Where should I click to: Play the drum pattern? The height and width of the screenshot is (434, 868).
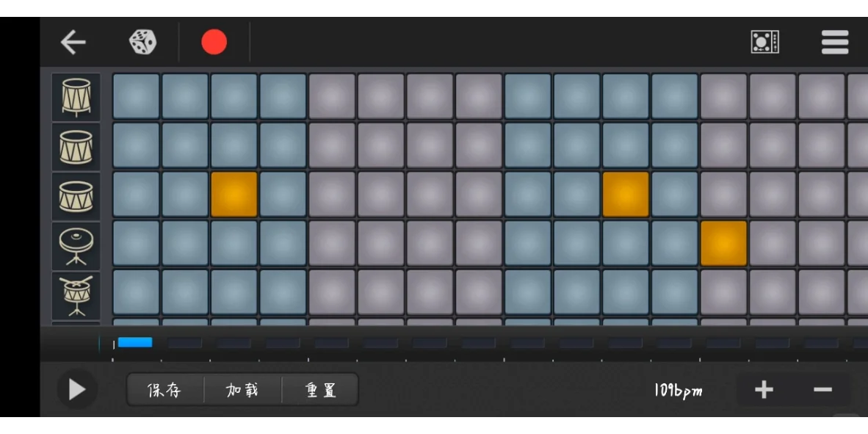pos(77,390)
